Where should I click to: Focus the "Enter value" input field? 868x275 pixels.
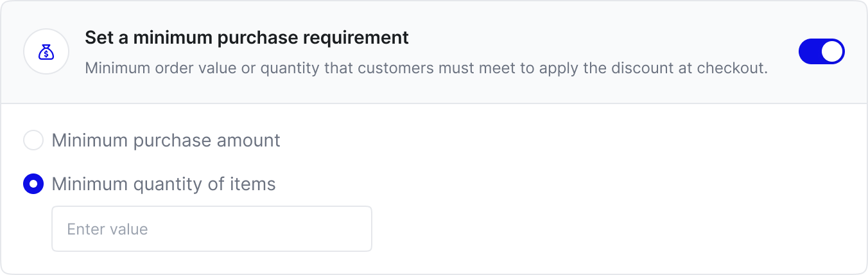click(211, 229)
